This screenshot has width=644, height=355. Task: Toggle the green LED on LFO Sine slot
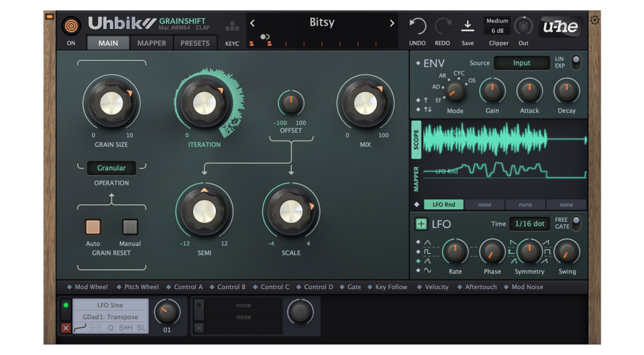pos(65,306)
